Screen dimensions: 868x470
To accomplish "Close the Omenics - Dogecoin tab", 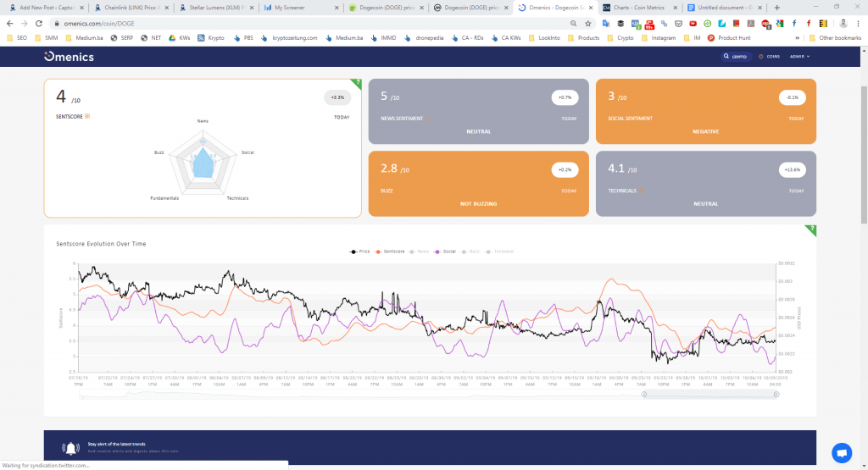I will point(591,8).
